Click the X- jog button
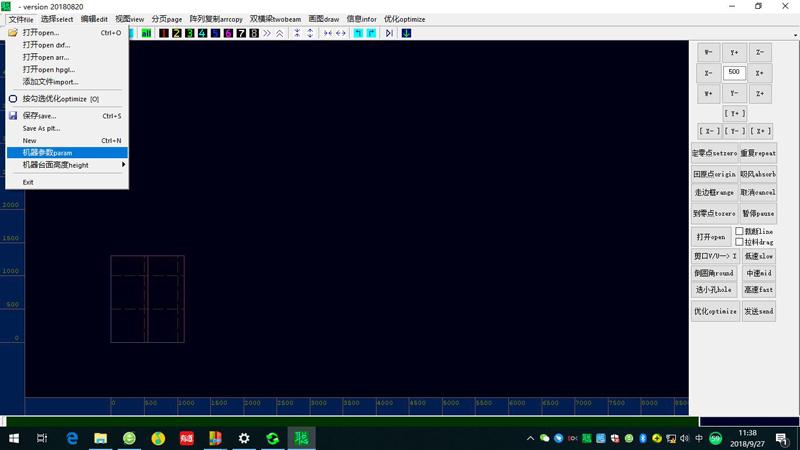The width and height of the screenshot is (800, 450). click(708, 73)
